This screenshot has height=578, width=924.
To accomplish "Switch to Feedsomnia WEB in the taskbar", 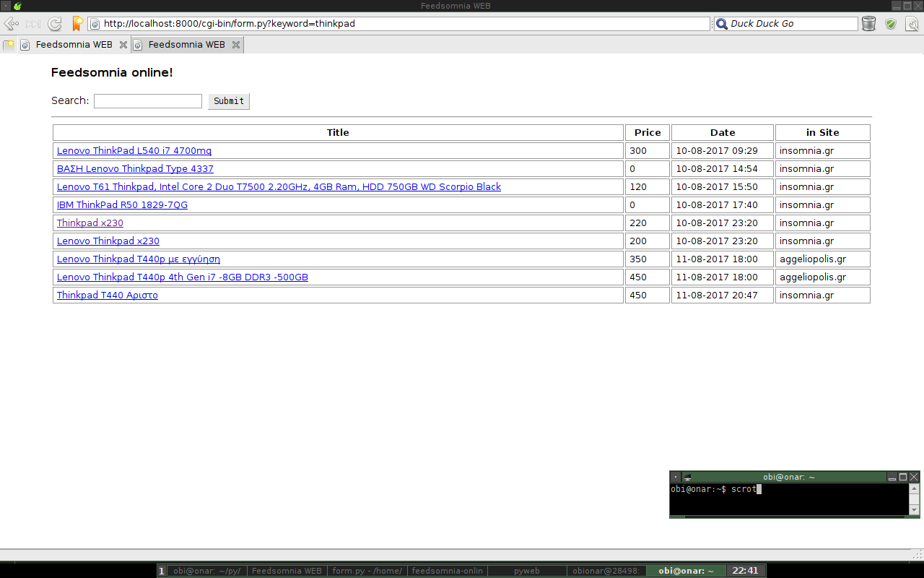I will point(287,571).
